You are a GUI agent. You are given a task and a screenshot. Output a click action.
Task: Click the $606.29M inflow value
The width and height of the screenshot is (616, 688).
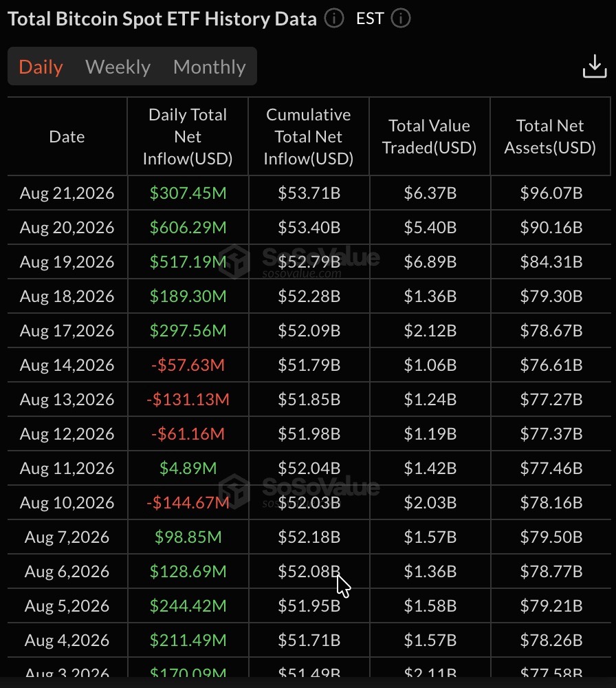188,227
